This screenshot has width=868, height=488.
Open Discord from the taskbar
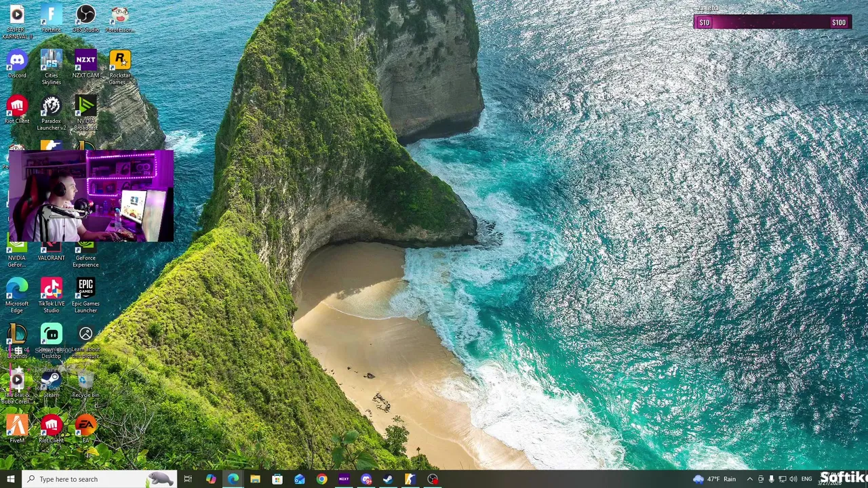366,479
